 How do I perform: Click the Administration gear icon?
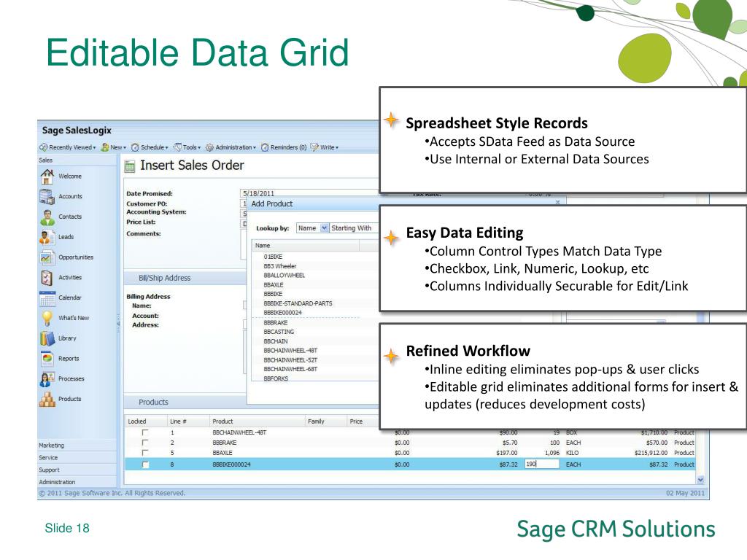coord(209,147)
